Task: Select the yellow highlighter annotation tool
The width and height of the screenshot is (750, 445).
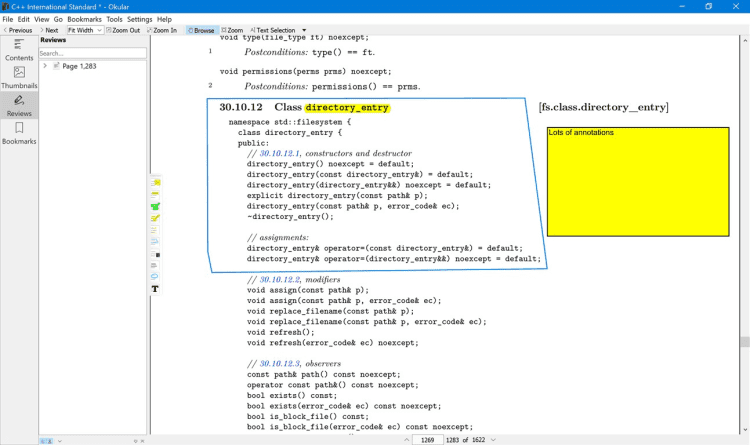Action: (x=155, y=218)
